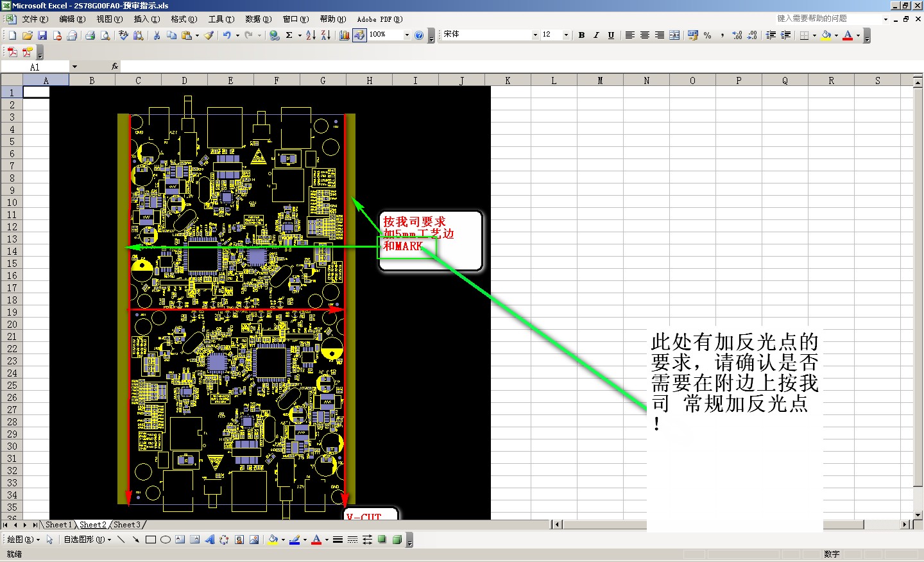Open print preview
This screenshot has width=924, height=562.
[x=105, y=35]
